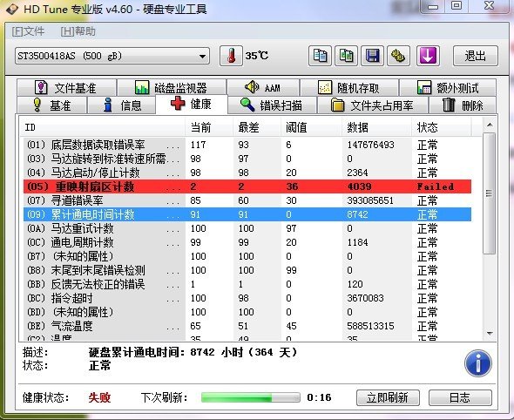Select the 健康 tab

coord(192,104)
